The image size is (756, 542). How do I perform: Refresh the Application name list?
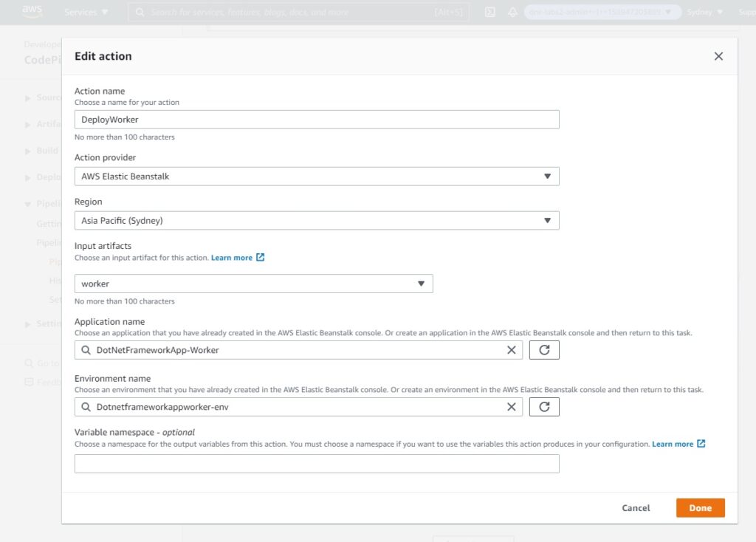click(544, 349)
